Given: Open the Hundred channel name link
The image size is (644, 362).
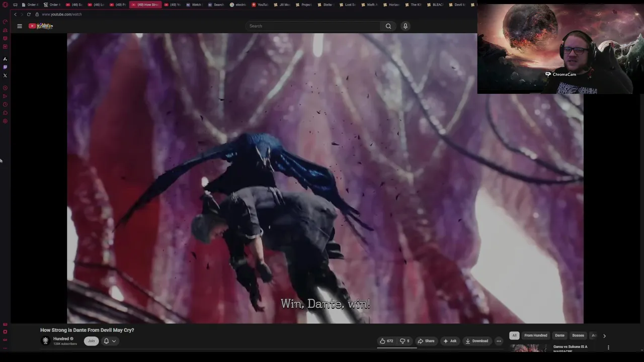Looking at the screenshot, I should 61,339.
